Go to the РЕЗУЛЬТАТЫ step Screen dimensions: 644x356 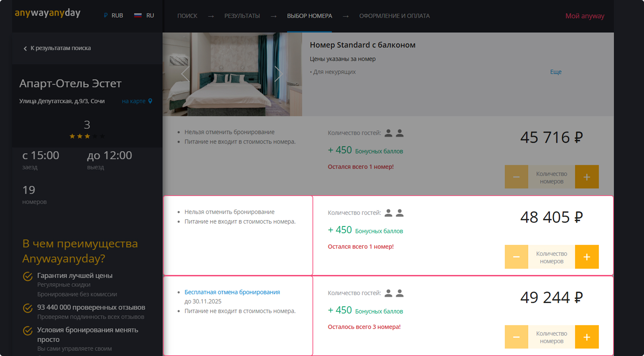(242, 16)
